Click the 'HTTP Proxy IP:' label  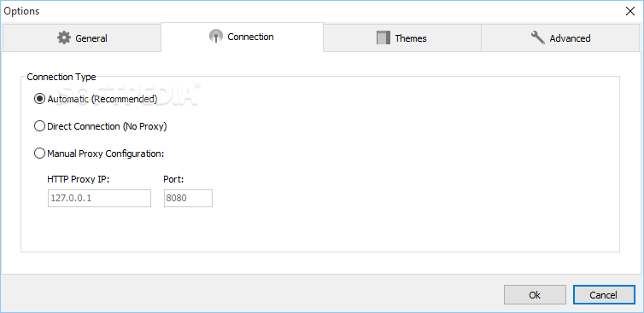pyautogui.click(x=78, y=179)
